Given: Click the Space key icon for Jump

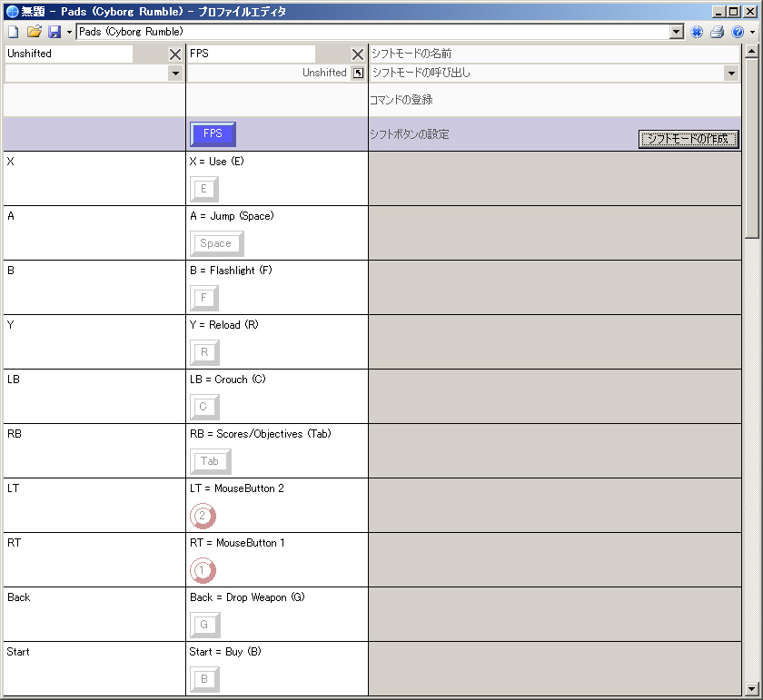Looking at the screenshot, I should coord(216,243).
